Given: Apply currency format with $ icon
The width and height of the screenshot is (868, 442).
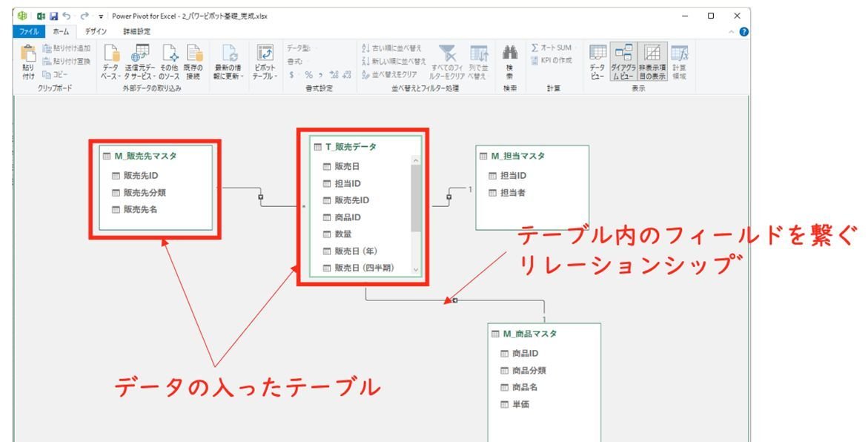Looking at the screenshot, I should [293, 75].
